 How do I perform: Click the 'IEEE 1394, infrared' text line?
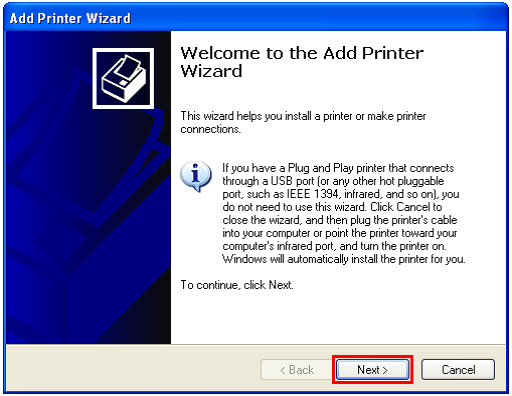(x=341, y=194)
